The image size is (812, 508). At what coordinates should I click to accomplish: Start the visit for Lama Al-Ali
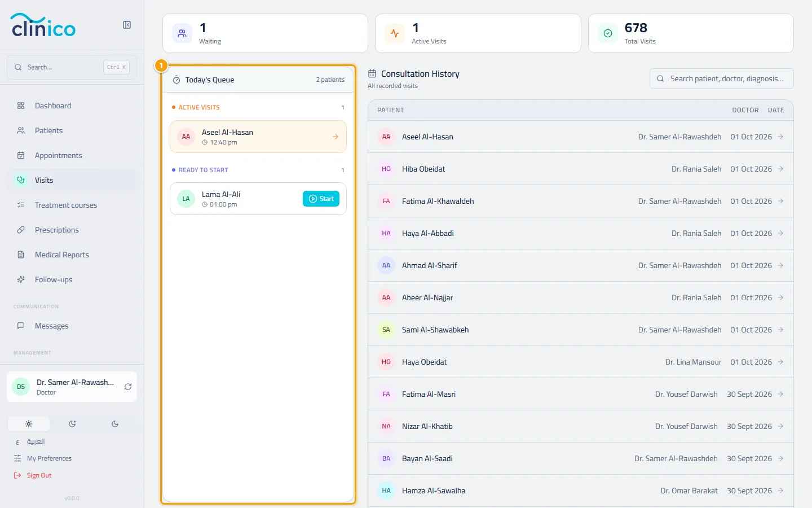[321, 199]
